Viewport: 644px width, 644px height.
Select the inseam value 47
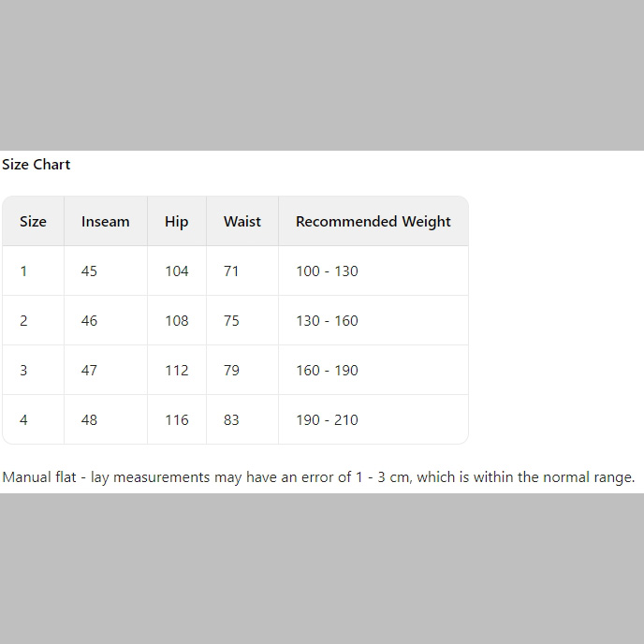89,371
